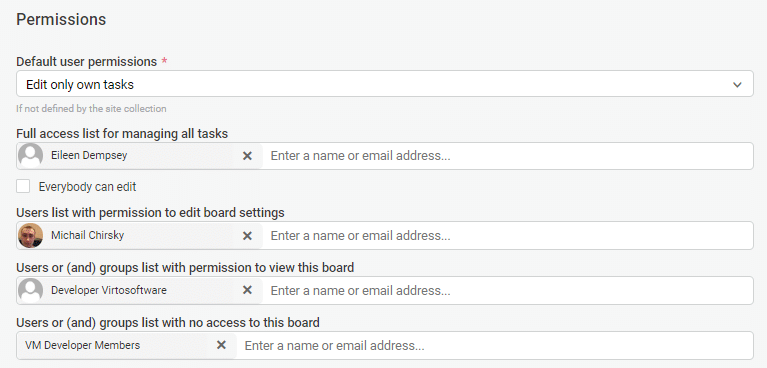Select the Developer Virtosoftware chip

[140, 290]
